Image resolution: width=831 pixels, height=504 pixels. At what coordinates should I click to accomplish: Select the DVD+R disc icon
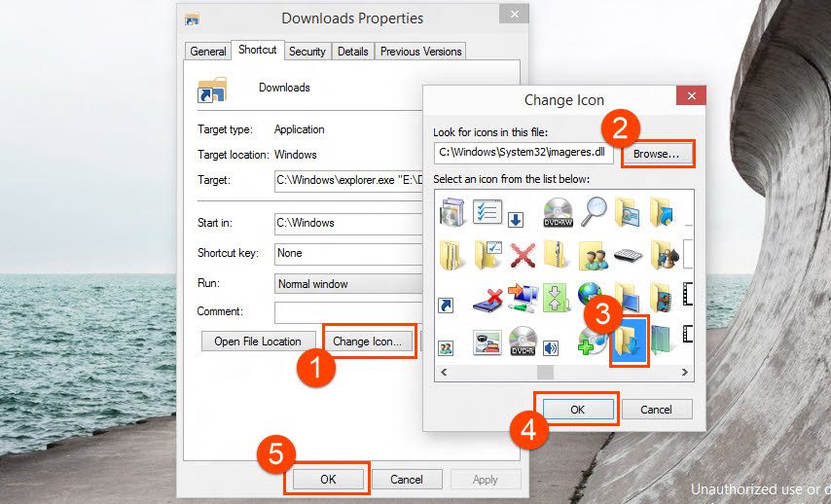523,341
